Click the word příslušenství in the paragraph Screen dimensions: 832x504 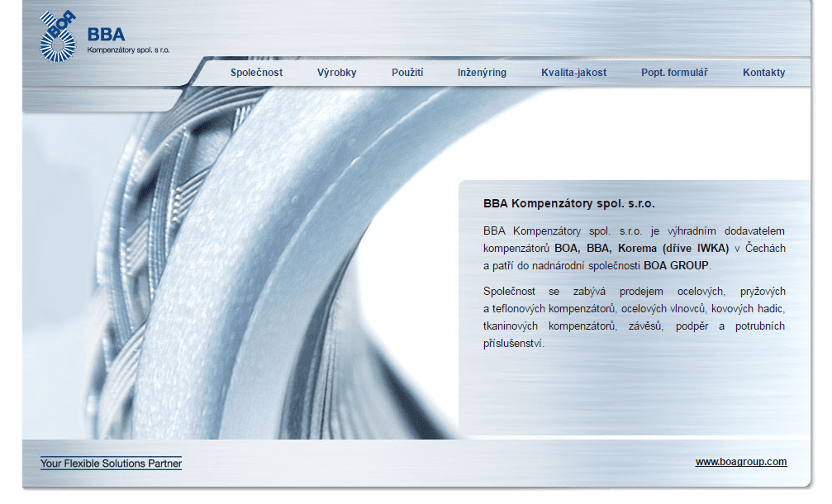[x=513, y=343]
